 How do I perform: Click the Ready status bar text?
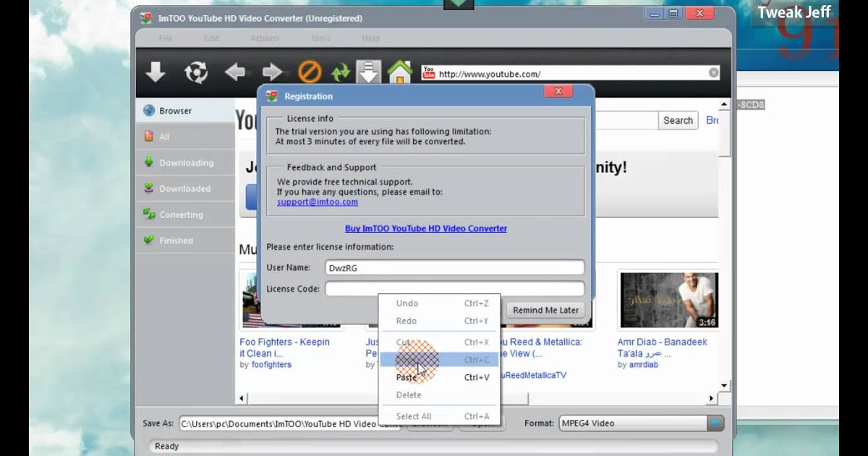pyautogui.click(x=166, y=446)
